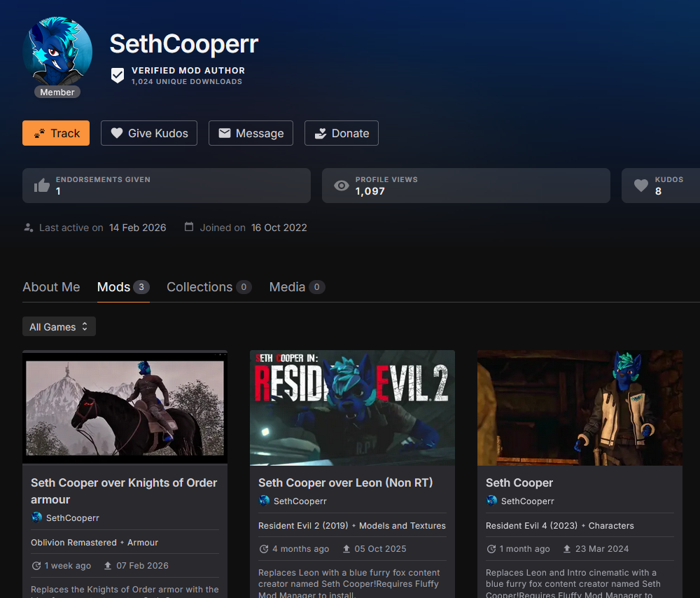
Task: Donate to SethCooperr
Action: (342, 133)
